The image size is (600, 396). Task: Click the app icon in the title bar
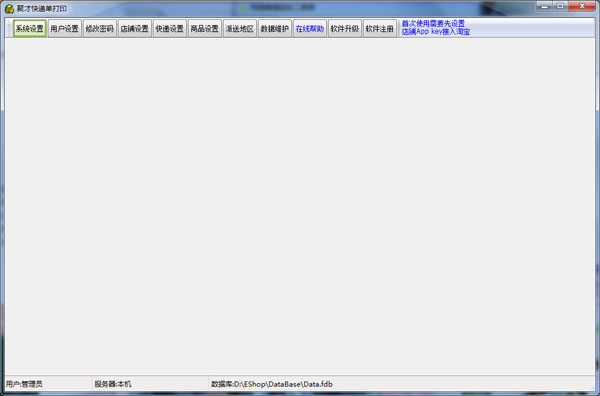click(9, 8)
